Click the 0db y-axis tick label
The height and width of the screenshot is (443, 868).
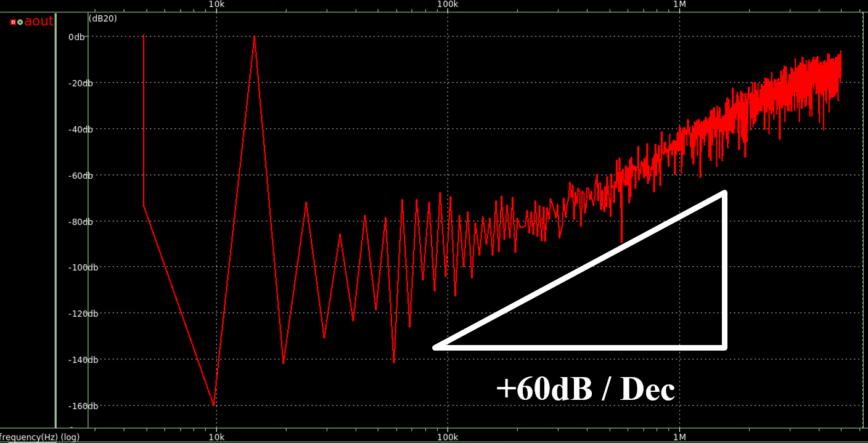click(x=76, y=37)
